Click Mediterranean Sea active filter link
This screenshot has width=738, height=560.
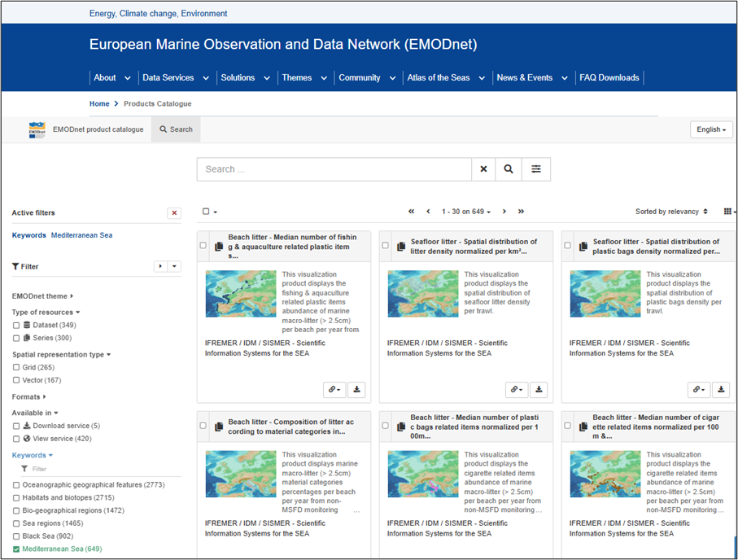click(x=82, y=235)
